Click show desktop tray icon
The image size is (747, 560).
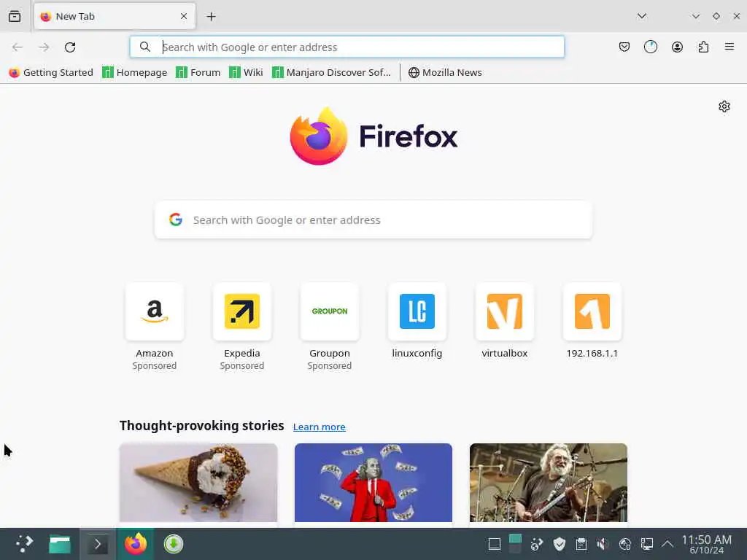[495, 544]
